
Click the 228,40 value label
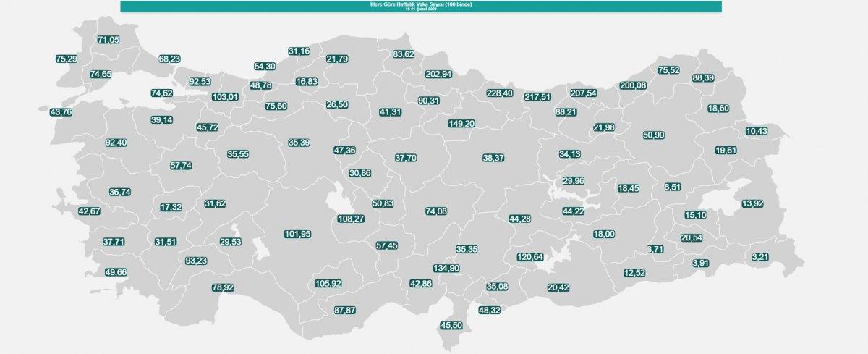pos(499,93)
